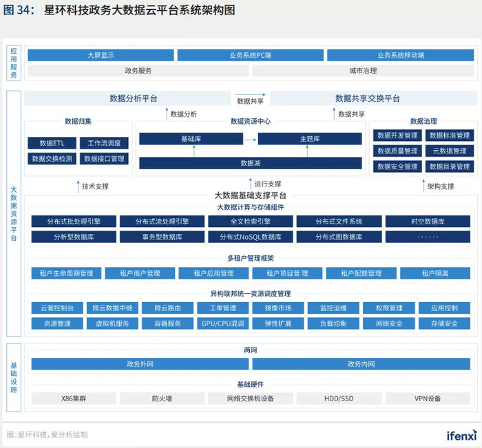Click the 大屏显示 box
482x448 pixels.
coord(101,55)
